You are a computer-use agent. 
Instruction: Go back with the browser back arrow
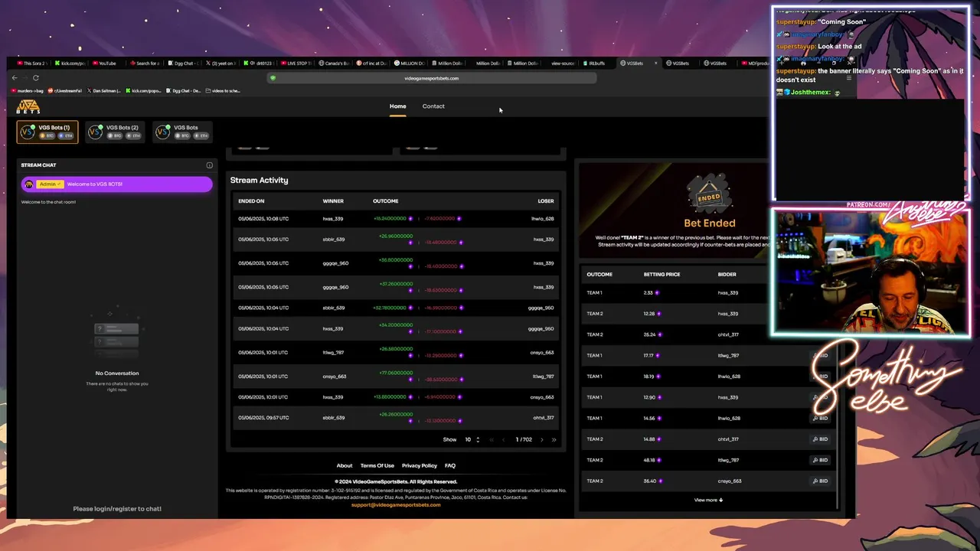click(x=15, y=77)
